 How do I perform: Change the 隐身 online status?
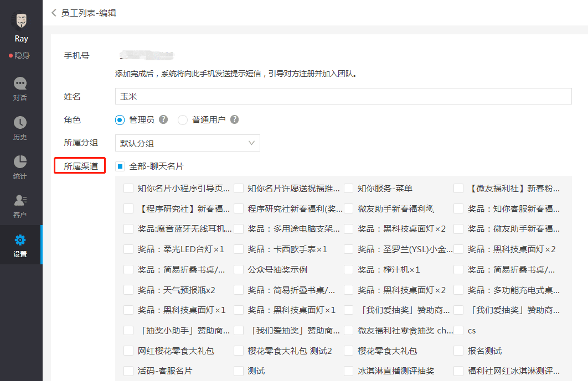(x=19, y=55)
